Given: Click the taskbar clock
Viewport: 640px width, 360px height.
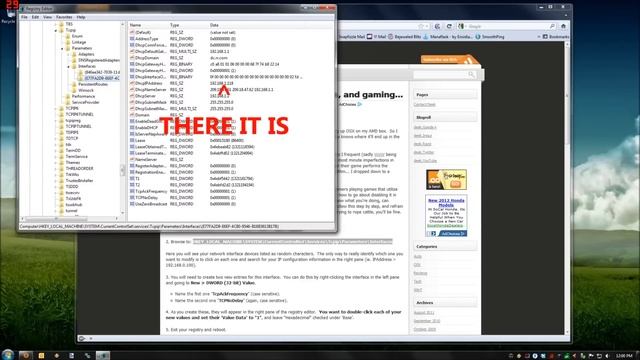Looking at the screenshot, I should (624, 356).
